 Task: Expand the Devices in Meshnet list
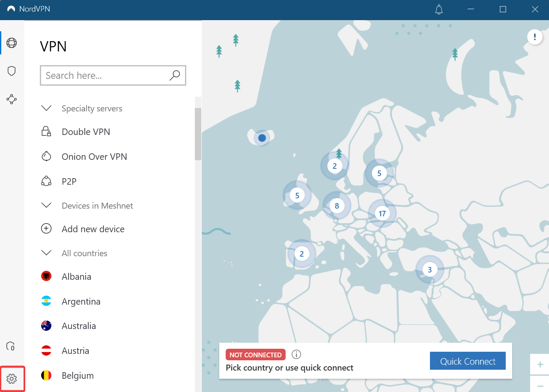point(46,205)
